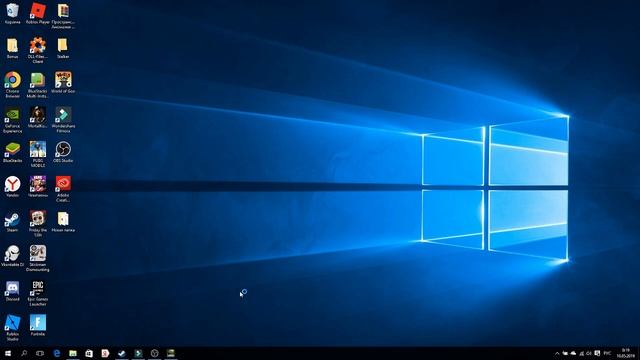
Task: Switch to OBS Studio in the taskbar
Action: 154,353
